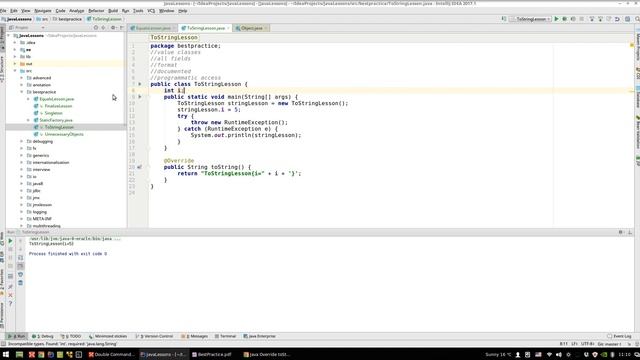This screenshot has height=360, width=640.
Task: Open the Tools menu
Action: (x=138, y=11)
